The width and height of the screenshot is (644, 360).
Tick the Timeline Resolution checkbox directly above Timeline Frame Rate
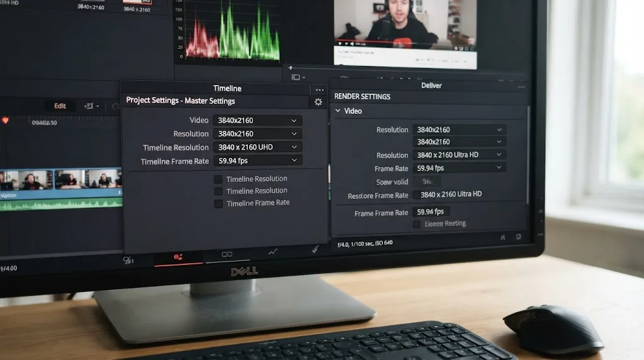tap(218, 191)
